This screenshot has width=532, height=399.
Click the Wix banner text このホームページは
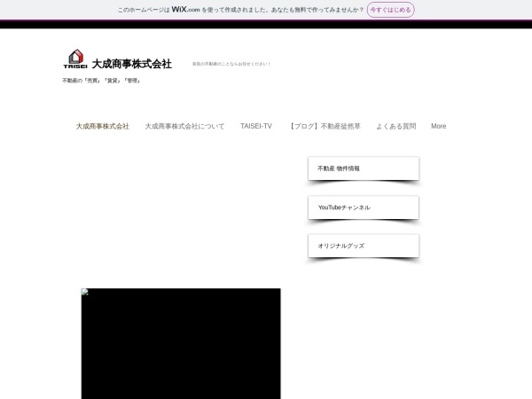144,10
